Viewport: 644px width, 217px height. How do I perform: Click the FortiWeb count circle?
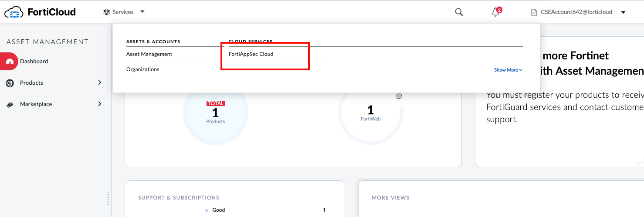point(371,112)
